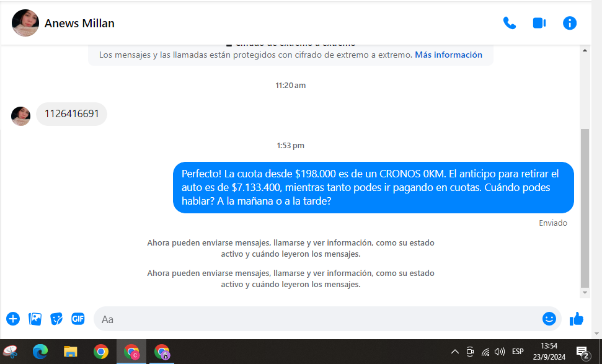Screen dimensions: 602x364
Task: Open File Explorer from the taskbar
Action: point(71,352)
